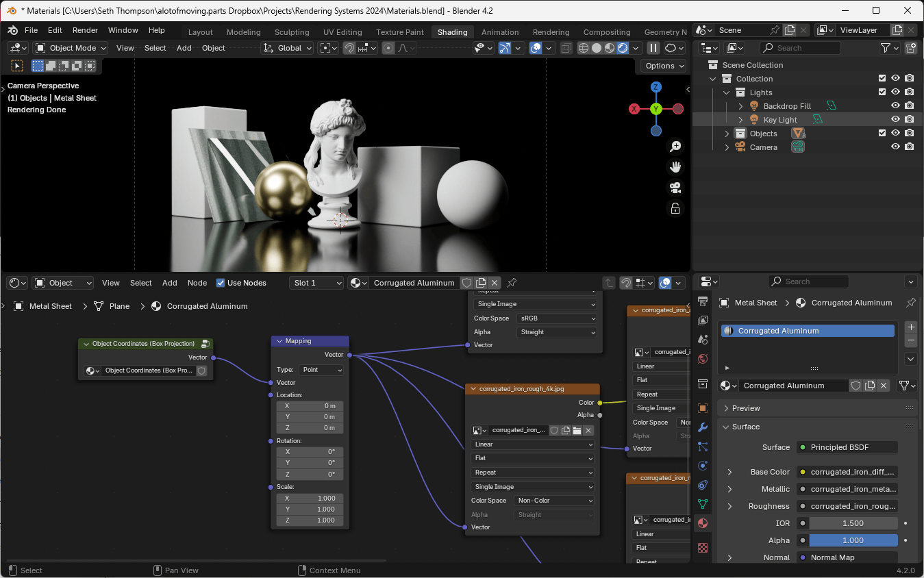Open the World properties tab
Screen dimensions: 924x578
tap(702, 359)
